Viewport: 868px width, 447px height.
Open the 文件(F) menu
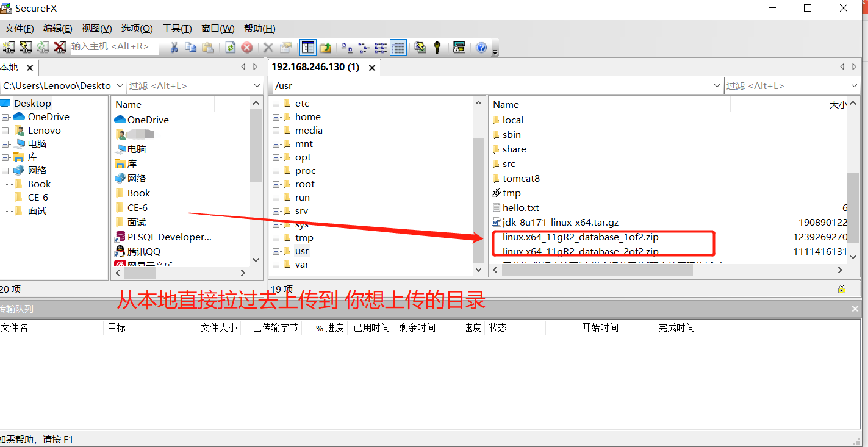pyautogui.click(x=20, y=29)
